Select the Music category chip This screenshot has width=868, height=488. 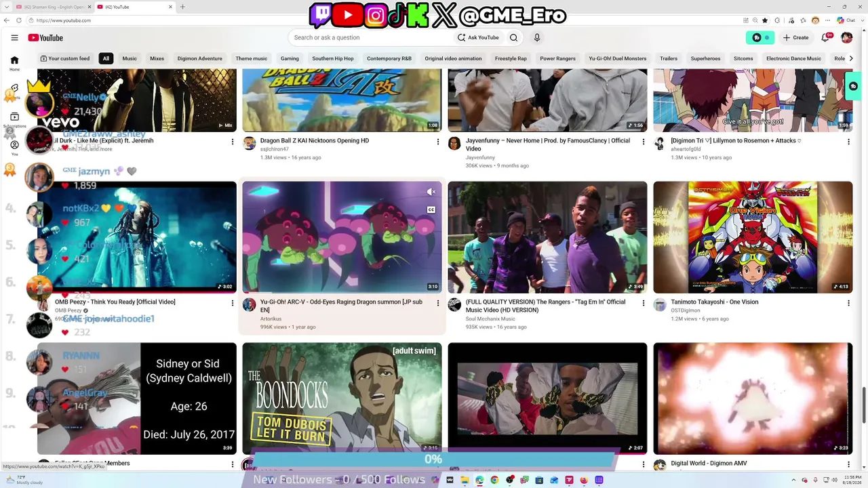click(130, 58)
